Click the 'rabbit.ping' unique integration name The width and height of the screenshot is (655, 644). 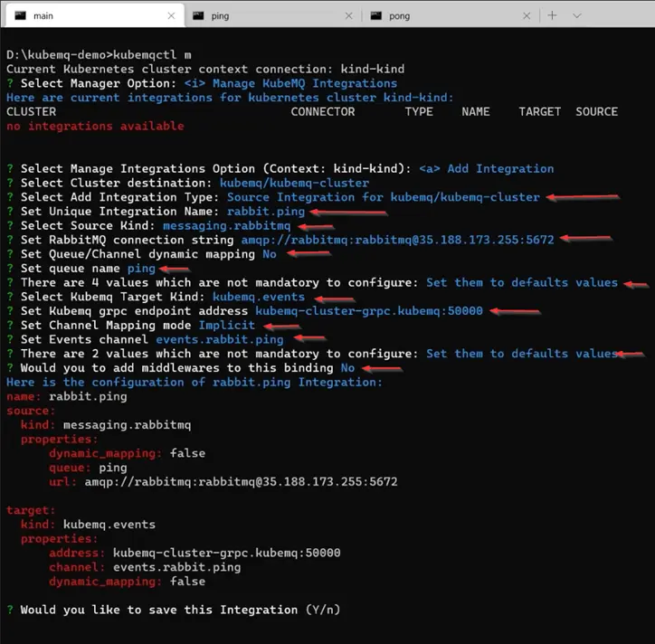click(x=266, y=211)
